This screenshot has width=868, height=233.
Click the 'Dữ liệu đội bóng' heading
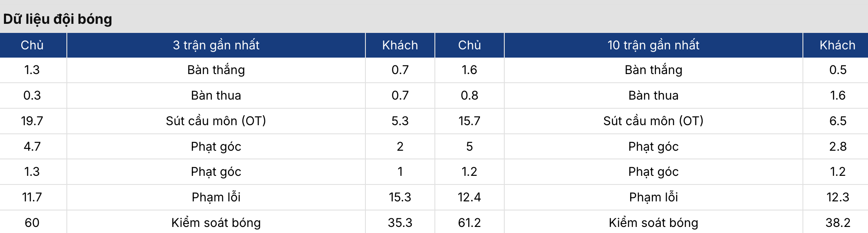[x=58, y=19]
